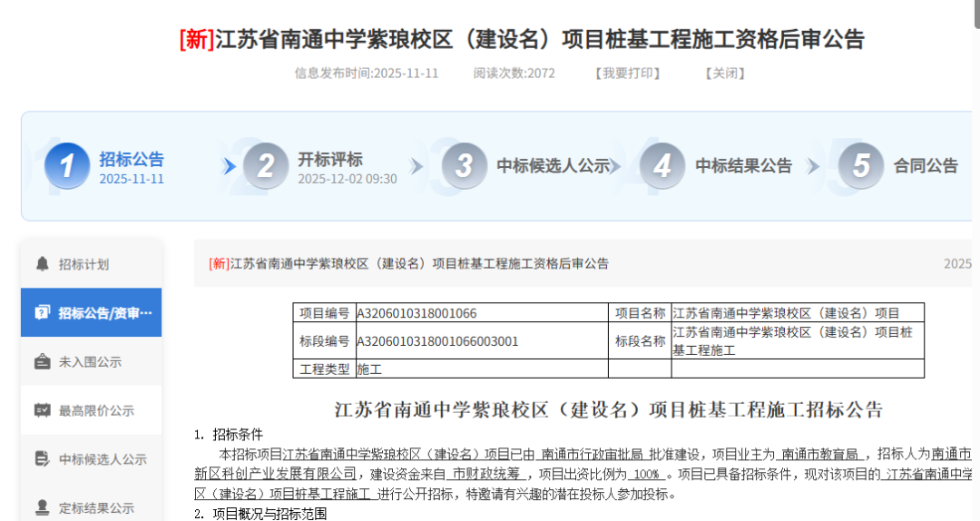Click 【关闭】 to close the page
Viewport: 980px width, 521px height.
click(725, 74)
